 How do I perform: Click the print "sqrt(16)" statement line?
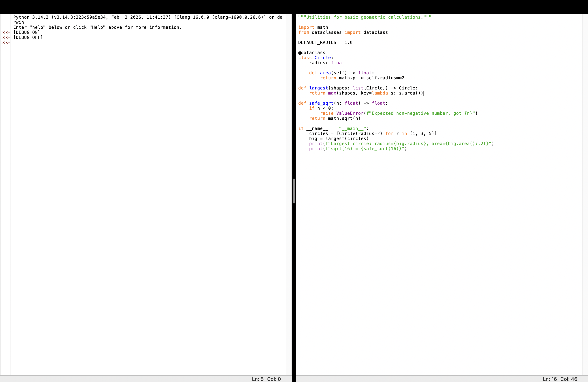coord(358,149)
